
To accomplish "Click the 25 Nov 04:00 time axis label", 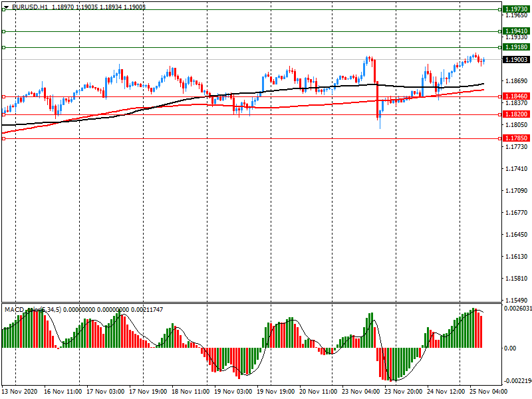I will [489, 392].
